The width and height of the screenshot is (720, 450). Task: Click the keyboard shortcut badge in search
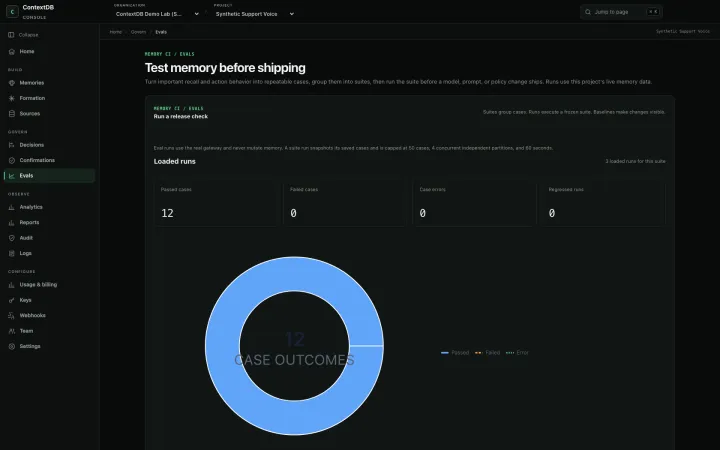[x=653, y=12]
